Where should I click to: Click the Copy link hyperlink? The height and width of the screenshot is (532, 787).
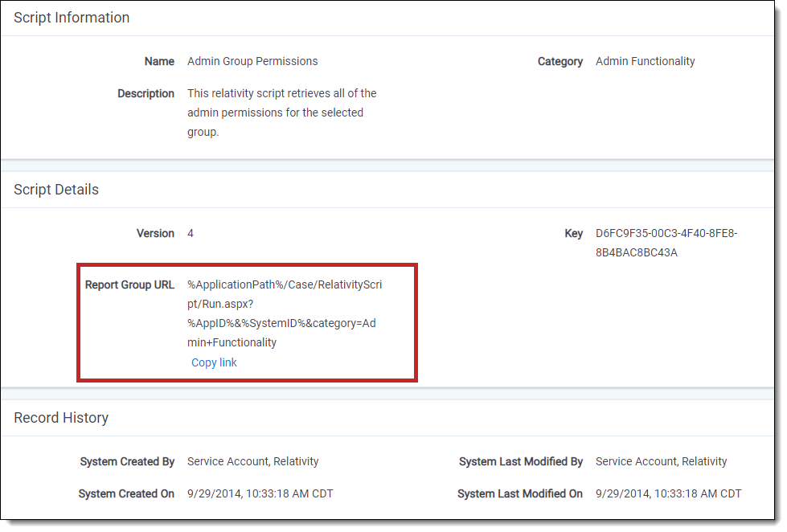[214, 362]
